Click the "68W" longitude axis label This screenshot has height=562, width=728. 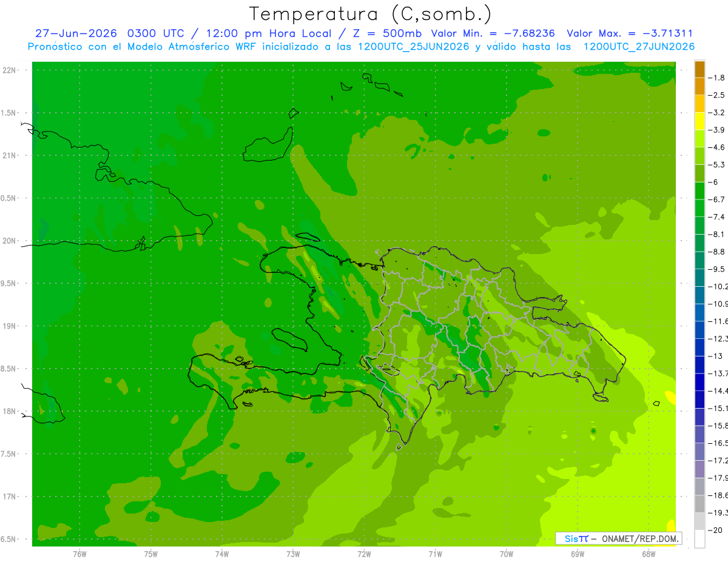(649, 554)
